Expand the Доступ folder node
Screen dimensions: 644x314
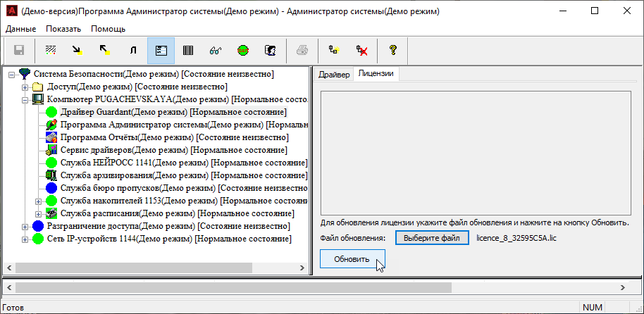click(25, 87)
